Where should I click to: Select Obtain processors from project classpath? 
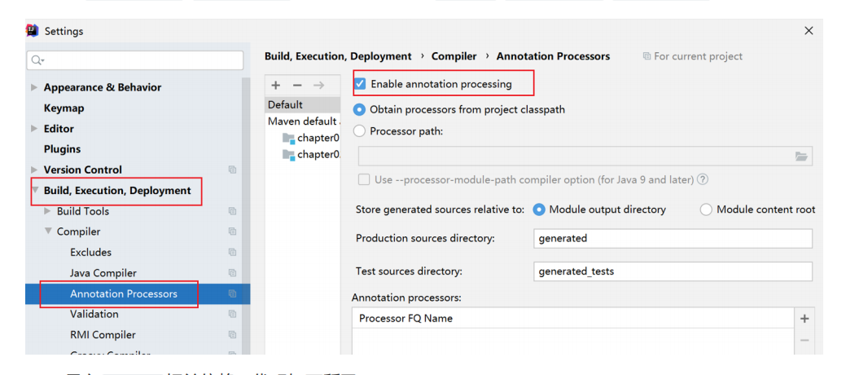pos(359,109)
